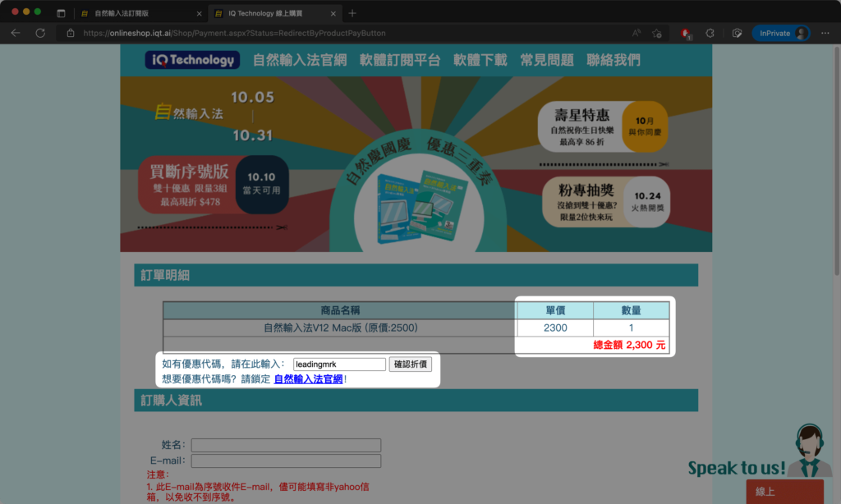Click the quantity cell showing 1
Image resolution: width=841 pixels, height=504 pixels.
pyautogui.click(x=632, y=328)
